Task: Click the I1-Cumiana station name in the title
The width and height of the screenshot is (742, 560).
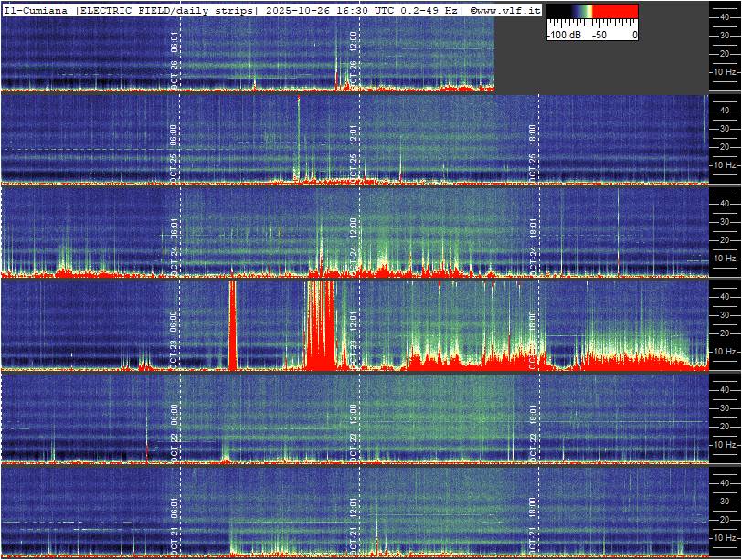Action: 37,9
